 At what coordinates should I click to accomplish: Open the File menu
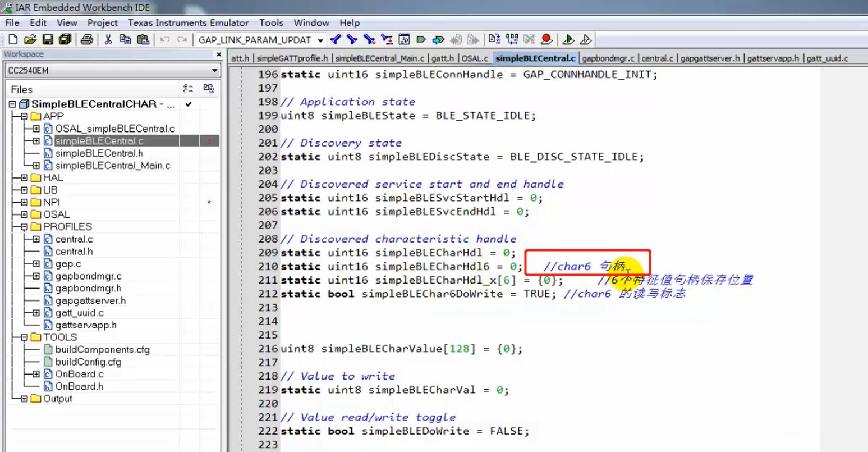click(12, 23)
